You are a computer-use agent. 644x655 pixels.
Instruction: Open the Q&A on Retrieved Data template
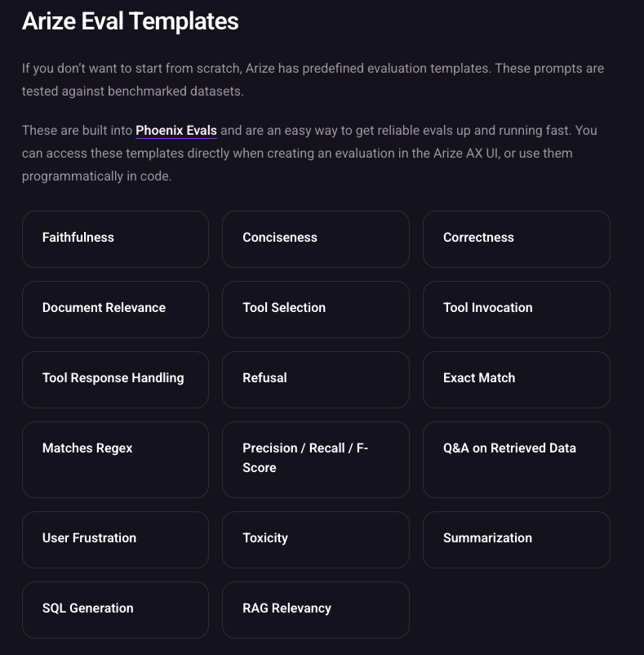tap(516, 459)
